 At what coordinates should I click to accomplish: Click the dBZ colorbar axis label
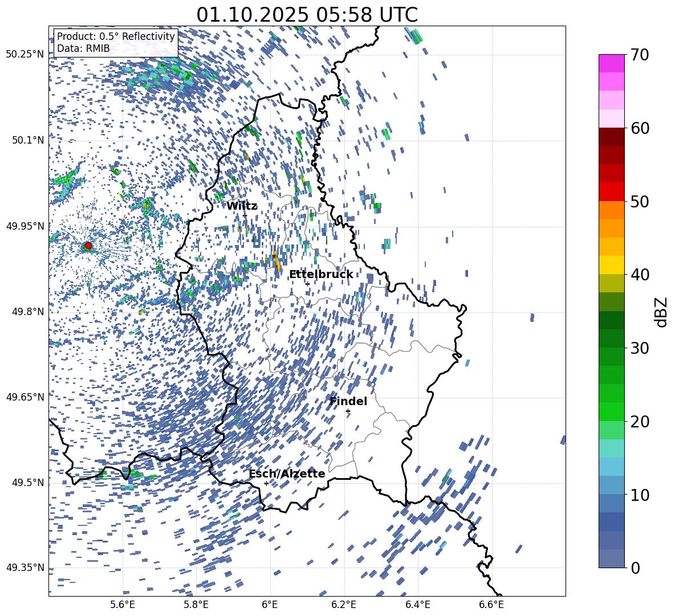click(x=661, y=312)
